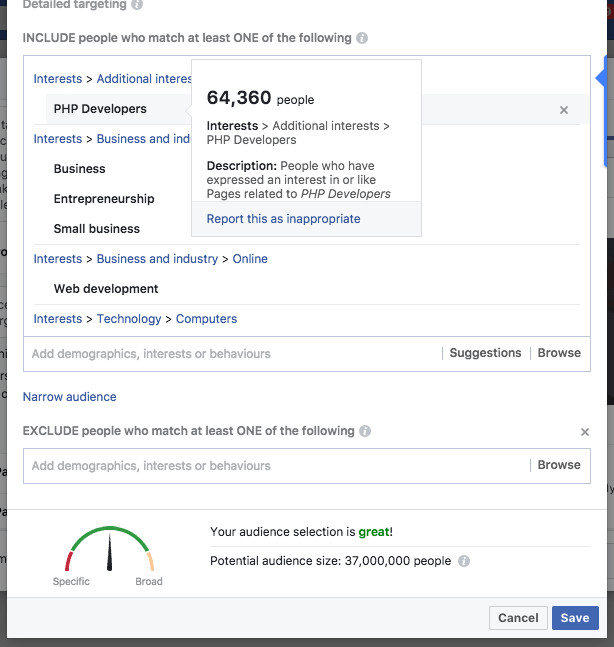
Task: Click info icon beside Detailed targeting
Action: pyautogui.click(x=137, y=5)
